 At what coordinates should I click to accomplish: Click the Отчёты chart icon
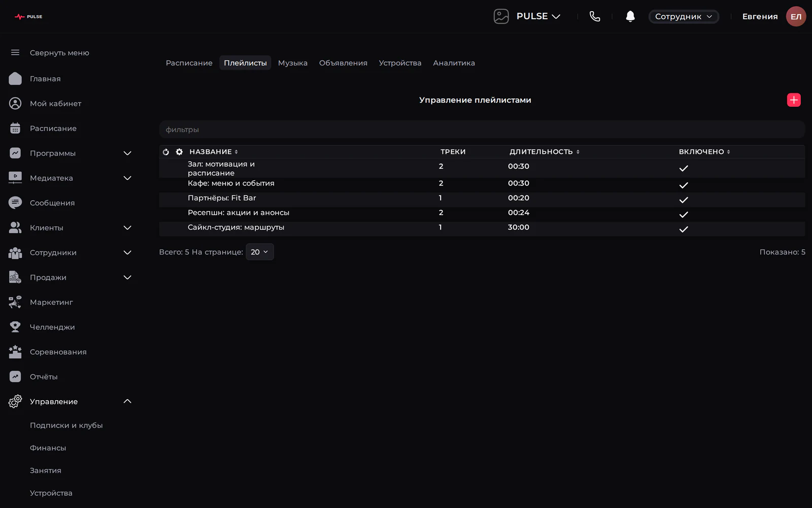pos(15,376)
